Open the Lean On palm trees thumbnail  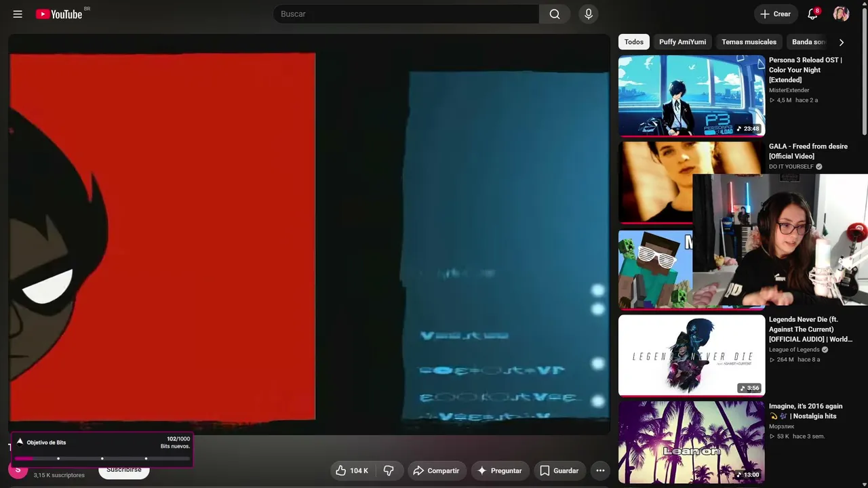click(x=692, y=442)
